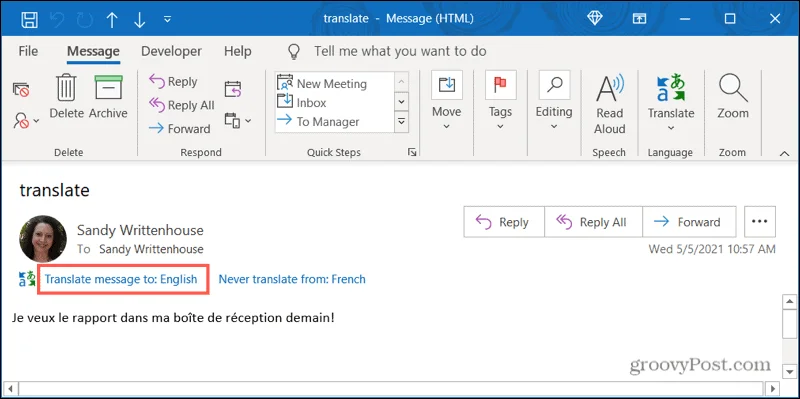Click the Read Aloud button
Screen dimensions: 800x399
pos(610,104)
